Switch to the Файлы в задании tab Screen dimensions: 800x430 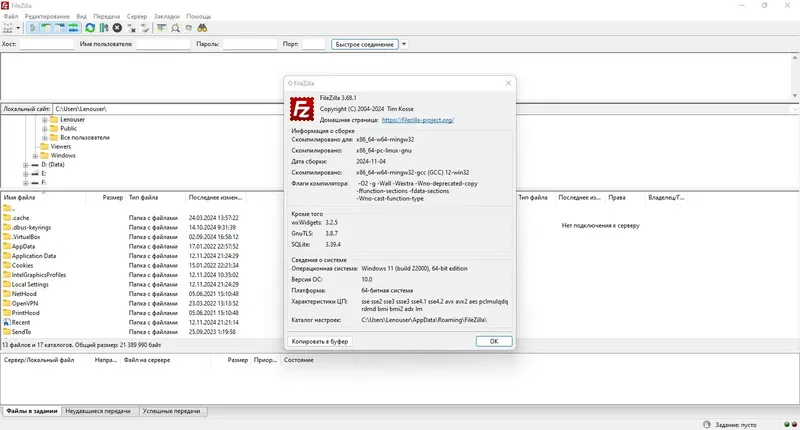(x=32, y=411)
